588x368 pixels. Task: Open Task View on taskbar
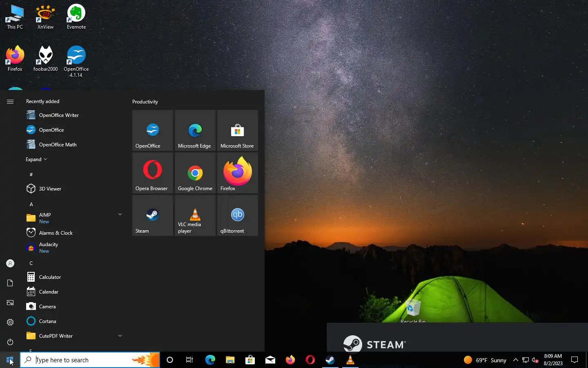pyautogui.click(x=189, y=360)
